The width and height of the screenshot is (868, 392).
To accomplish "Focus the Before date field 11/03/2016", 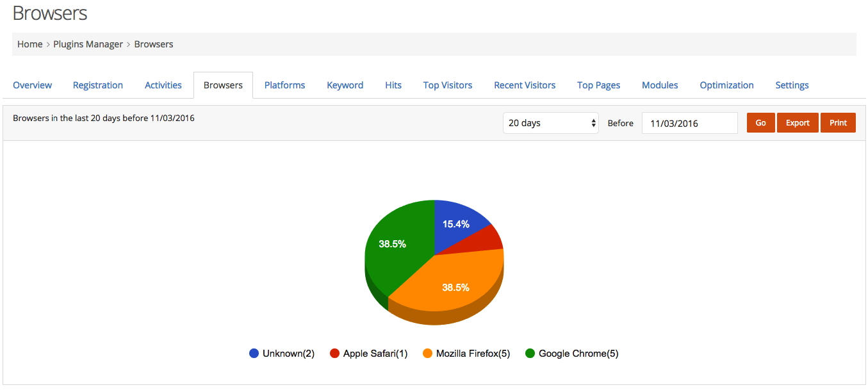I will [690, 123].
